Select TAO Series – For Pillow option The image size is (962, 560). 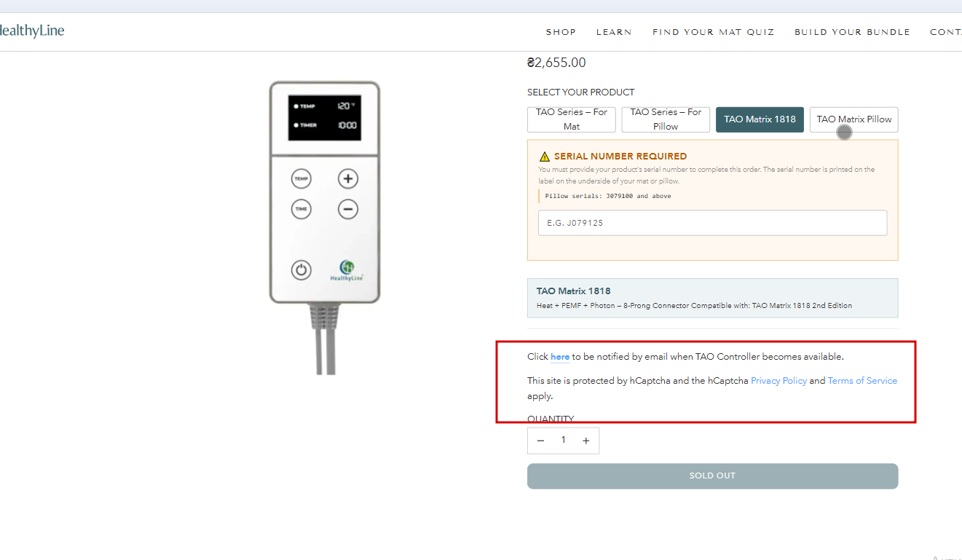click(666, 119)
